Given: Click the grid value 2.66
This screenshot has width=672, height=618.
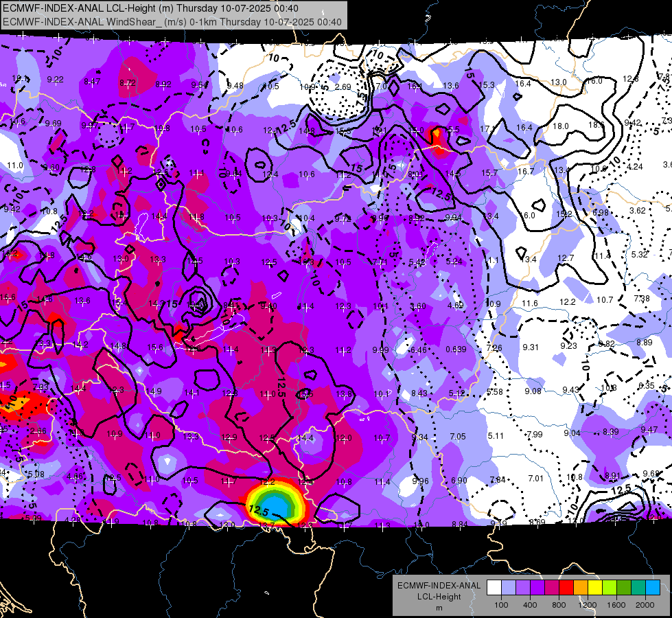Looking at the screenshot, I should [x=38, y=431].
